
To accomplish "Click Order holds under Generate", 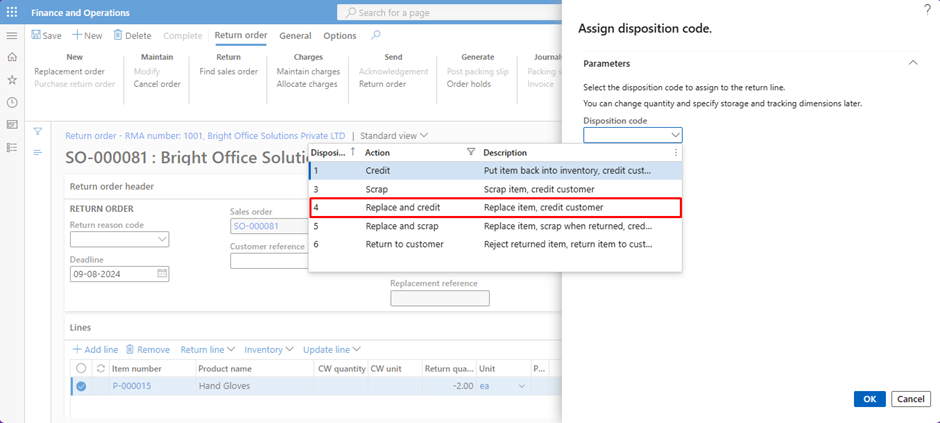I will coord(469,84).
